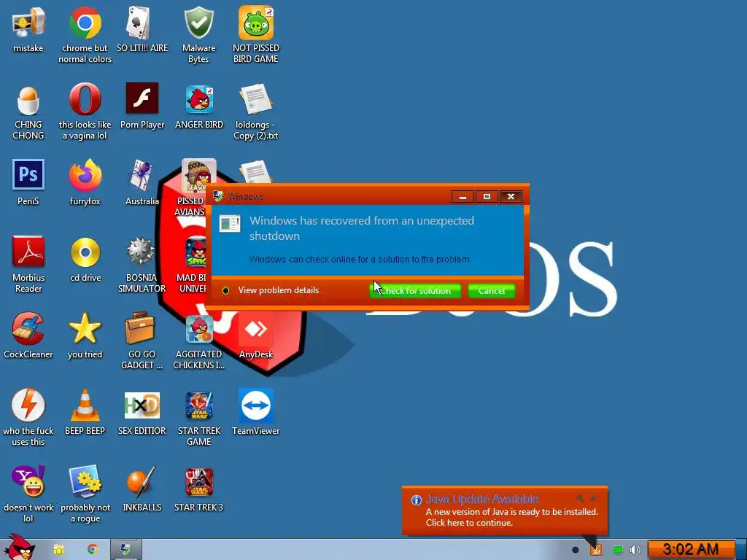Select the active Windows dialog taskbar item
747x560 pixels.
click(x=125, y=550)
